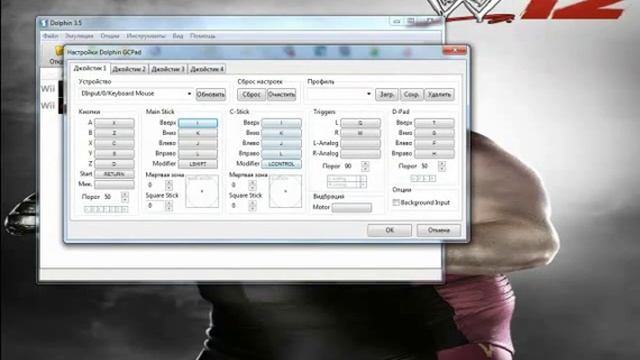
Task: Click the Очистить button
Action: [281, 94]
